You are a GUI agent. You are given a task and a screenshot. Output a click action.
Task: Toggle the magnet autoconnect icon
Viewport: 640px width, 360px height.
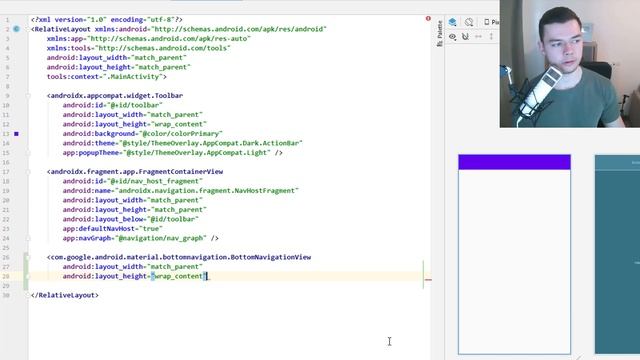[465, 37]
